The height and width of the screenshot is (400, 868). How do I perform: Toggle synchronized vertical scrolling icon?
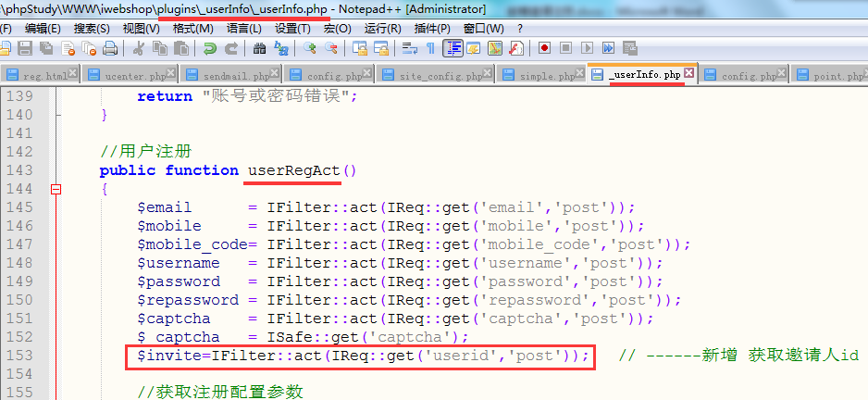point(360,48)
